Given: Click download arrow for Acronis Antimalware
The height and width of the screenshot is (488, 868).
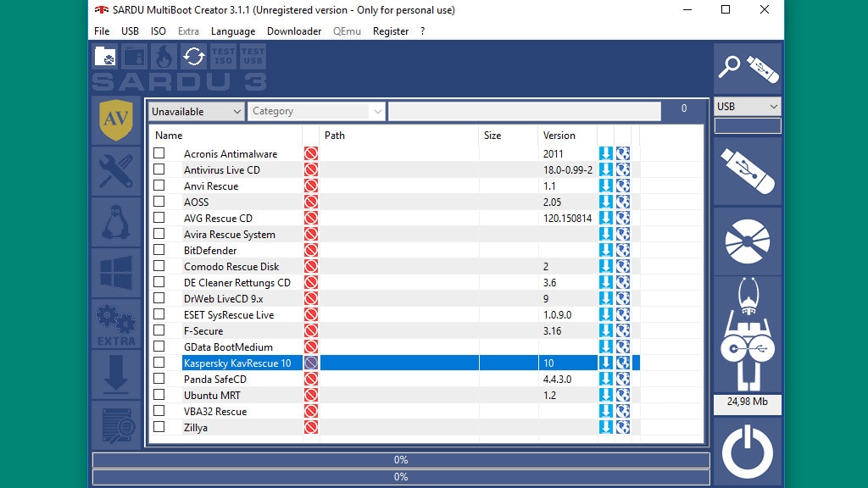Looking at the screenshot, I should click(605, 154).
